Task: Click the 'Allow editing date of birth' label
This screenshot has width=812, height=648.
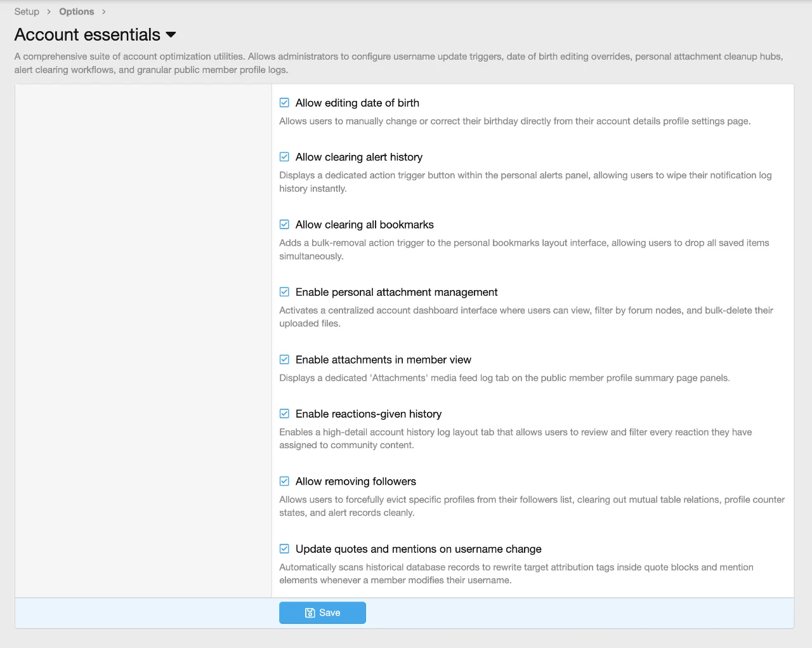Action: 357,103
